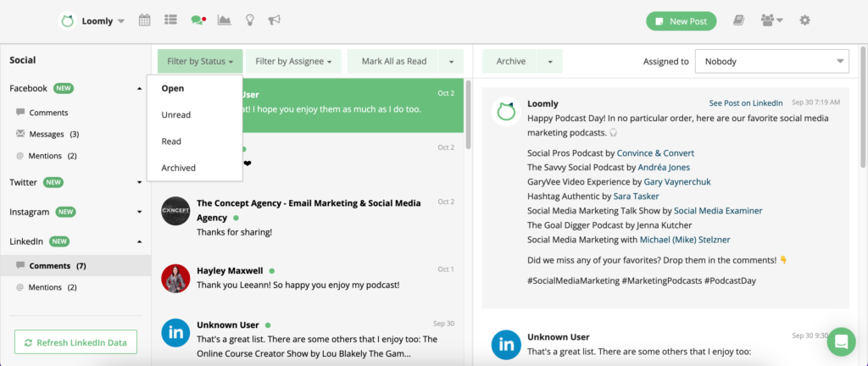Open Unknown User's Sep 30 comment in list
The width and height of the screenshot is (868, 366).
click(x=309, y=340)
